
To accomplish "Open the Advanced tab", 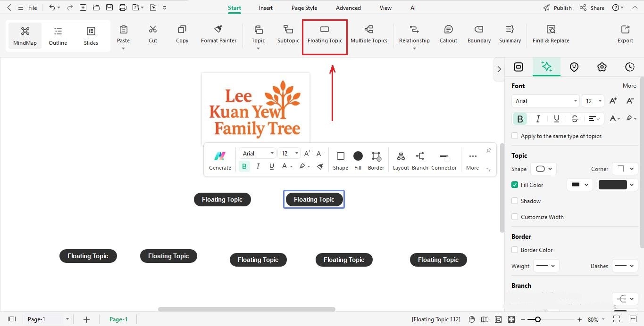I will tap(348, 8).
